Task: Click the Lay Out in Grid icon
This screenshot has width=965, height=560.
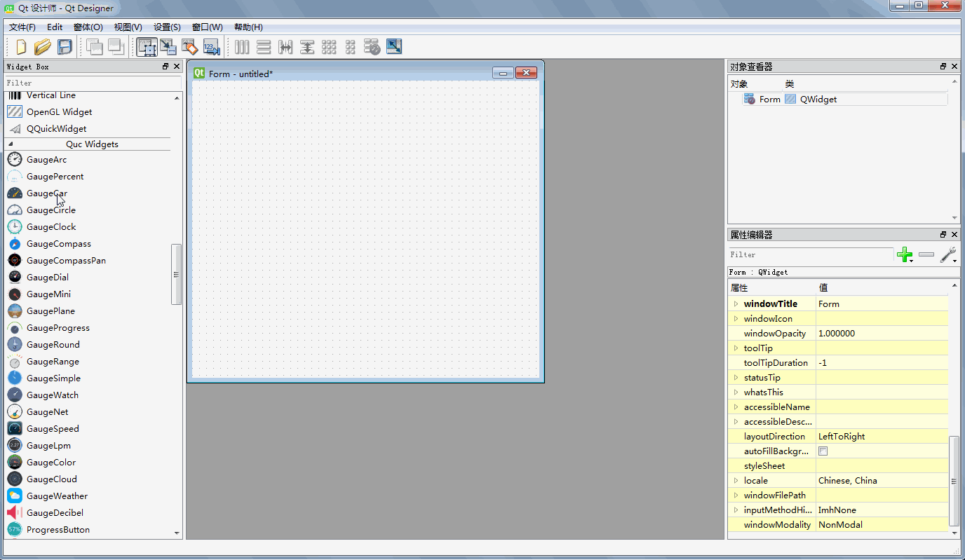Action: (329, 47)
